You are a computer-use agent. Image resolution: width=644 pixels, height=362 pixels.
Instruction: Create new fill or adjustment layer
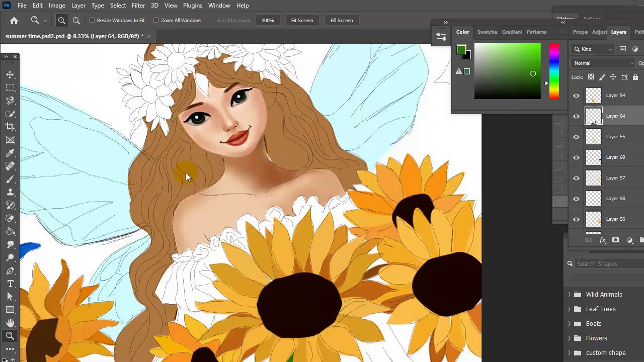629,240
